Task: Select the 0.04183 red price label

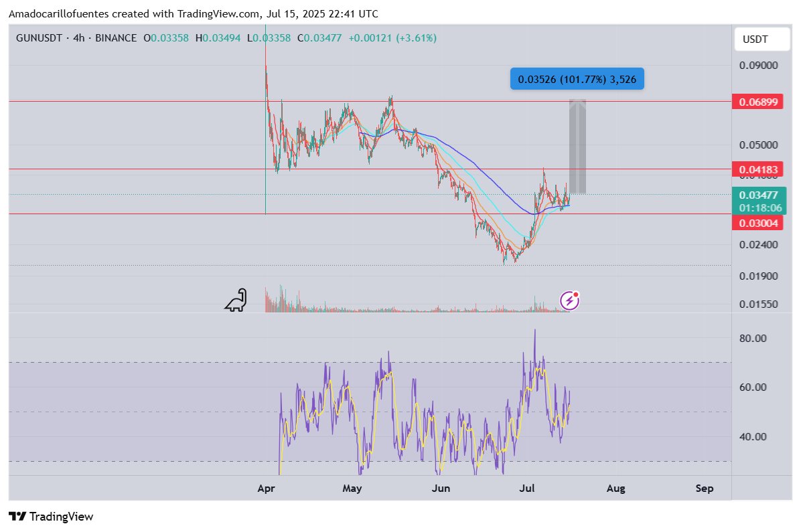Action: pos(758,169)
